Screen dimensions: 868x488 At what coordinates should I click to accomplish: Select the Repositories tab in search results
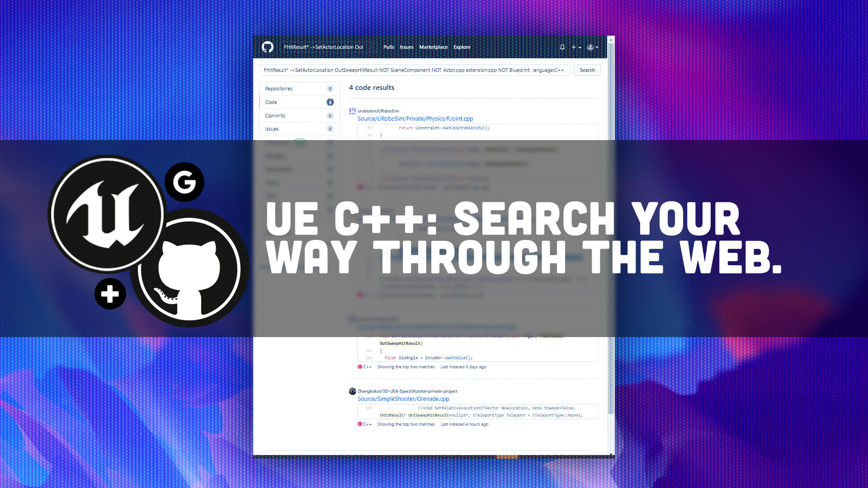point(279,89)
